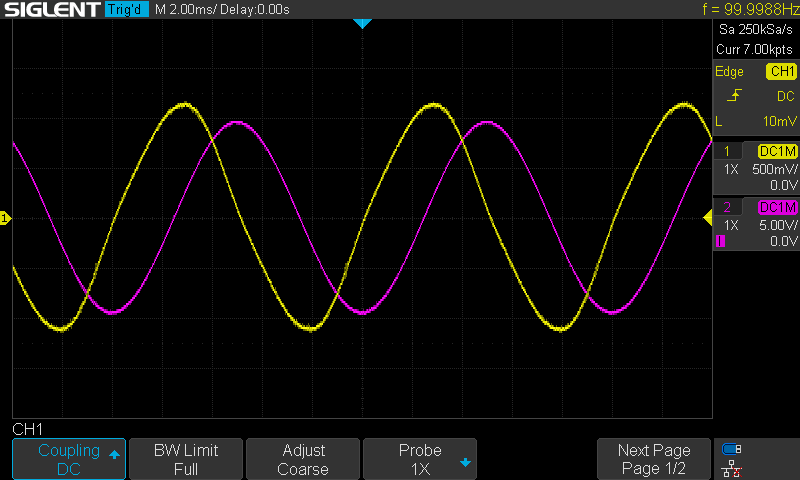The height and width of the screenshot is (480, 800).
Task: Click the blue arrow on Probe button
Action: 465,463
